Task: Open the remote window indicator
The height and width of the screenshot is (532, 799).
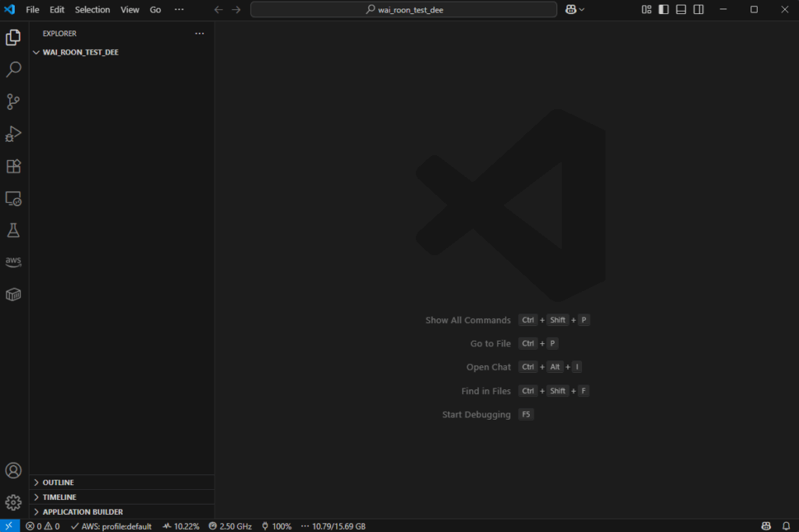Action: (x=9, y=526)
